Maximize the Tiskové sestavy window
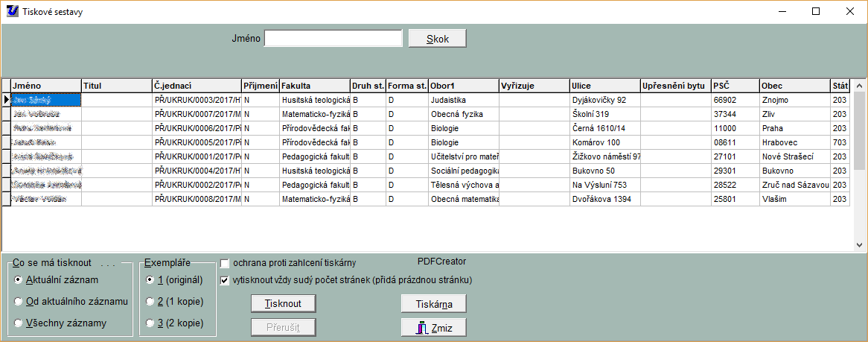The width and height of the screenshot is (868, 342). coord(816,11)
